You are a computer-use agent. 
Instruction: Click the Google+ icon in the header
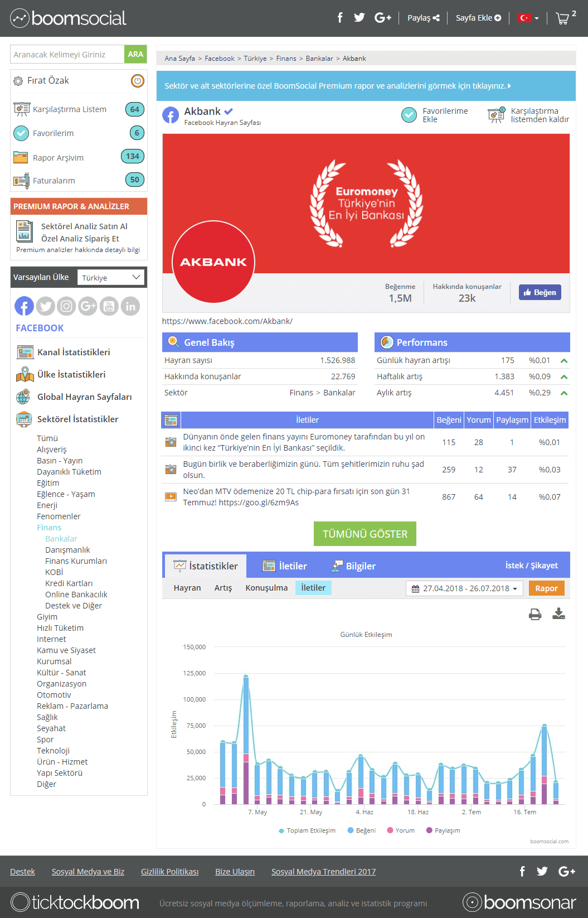[383, 18]
